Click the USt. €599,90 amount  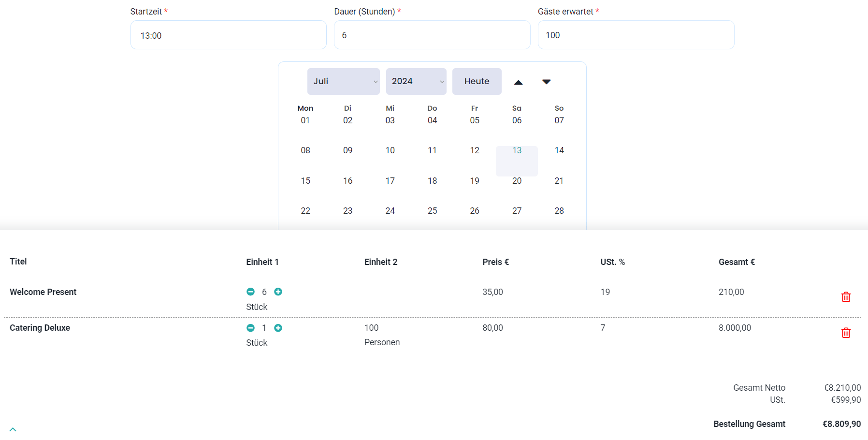[x=846, y=400]
